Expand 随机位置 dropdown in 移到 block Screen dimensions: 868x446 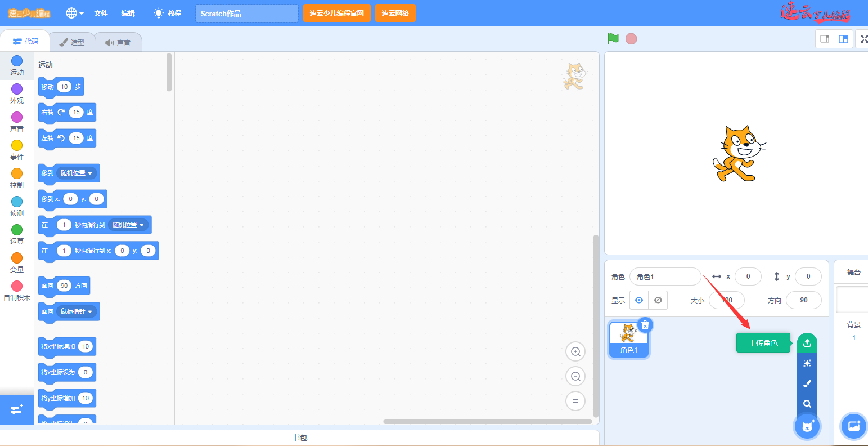89,173
